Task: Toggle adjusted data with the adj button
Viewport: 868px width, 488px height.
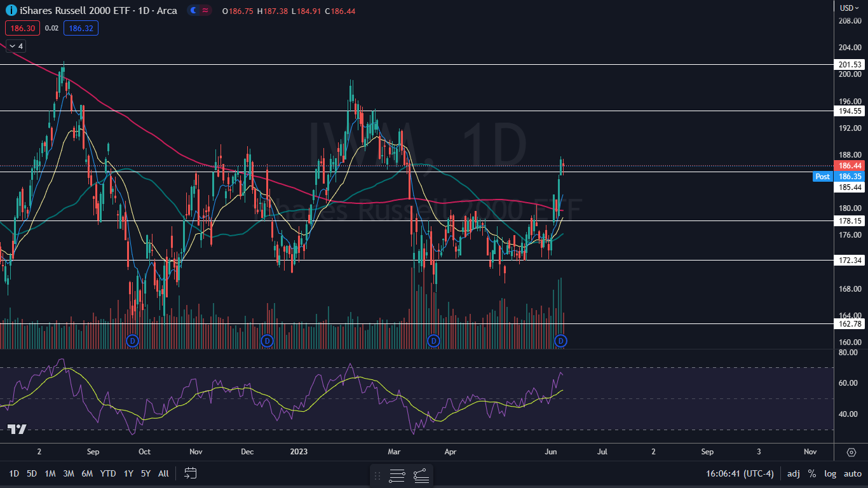Action: (x=794, y=473)
